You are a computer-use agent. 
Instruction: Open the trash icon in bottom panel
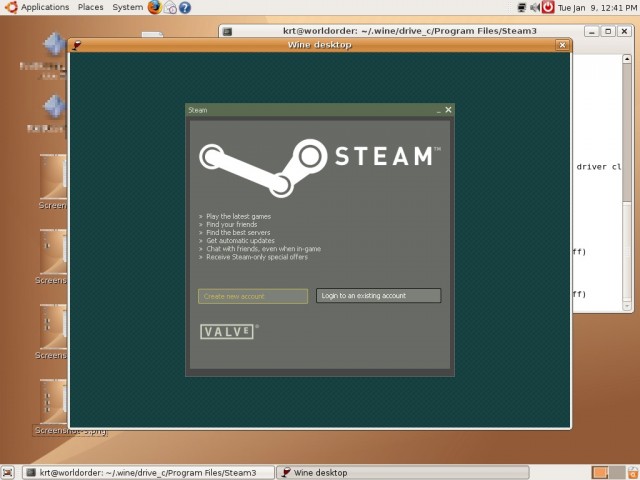(x=633, y=473)
